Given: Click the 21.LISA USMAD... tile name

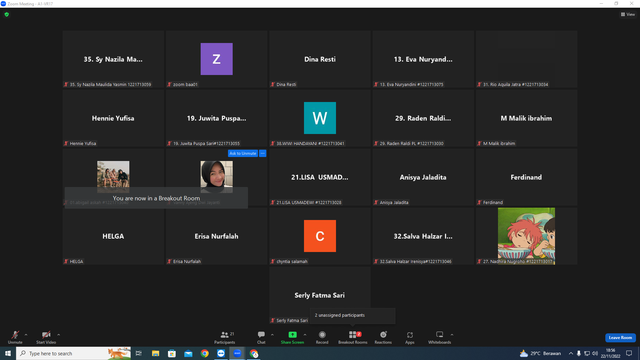Looking at the screenshot, I should 320,177.
